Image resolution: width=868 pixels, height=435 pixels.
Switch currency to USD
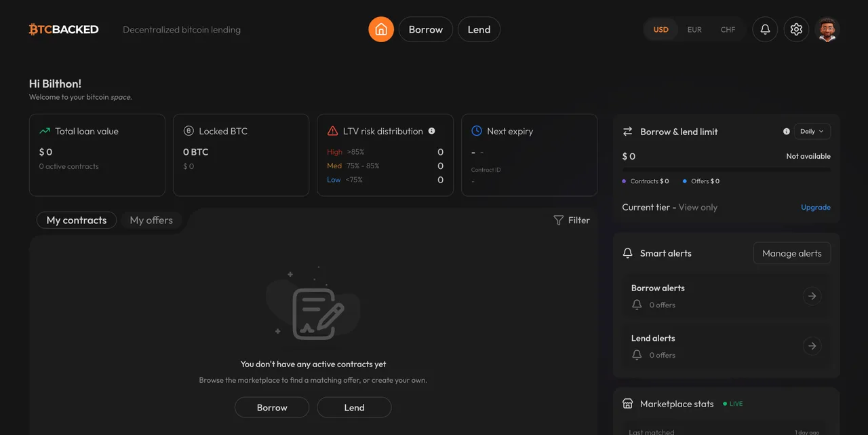660,30
